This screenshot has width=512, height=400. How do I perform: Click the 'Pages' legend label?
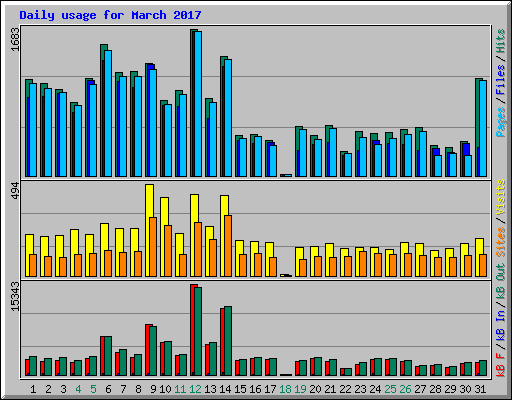coord(501,122)
